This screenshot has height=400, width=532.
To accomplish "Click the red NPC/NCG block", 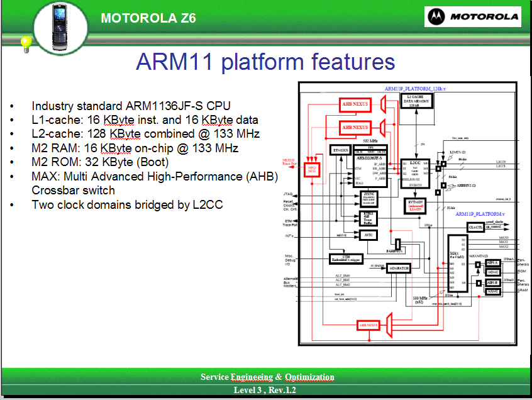I will (312, 169).
